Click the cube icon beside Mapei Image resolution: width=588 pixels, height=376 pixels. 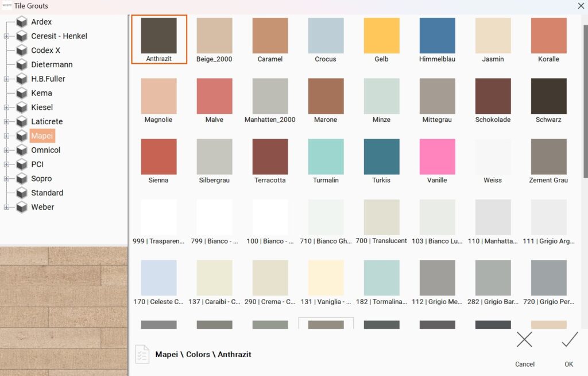click(22, 136)
